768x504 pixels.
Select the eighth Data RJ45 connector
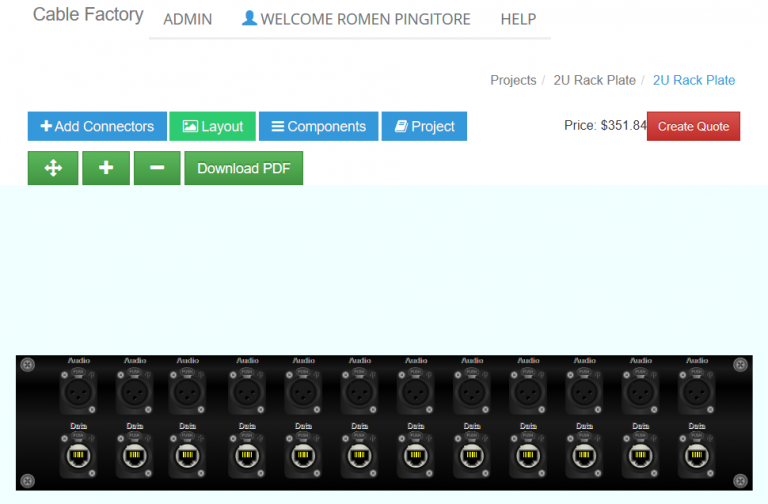[472, 455]
